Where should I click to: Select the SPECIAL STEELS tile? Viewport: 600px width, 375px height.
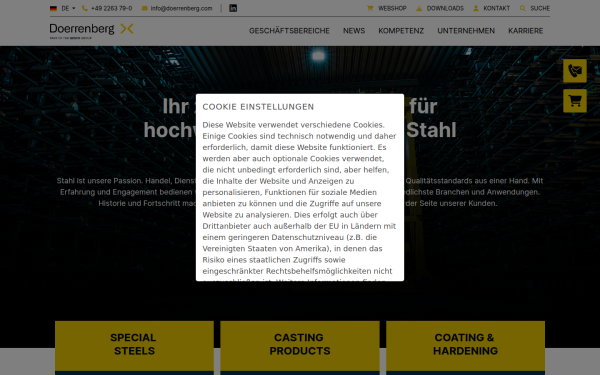[134, 347]
